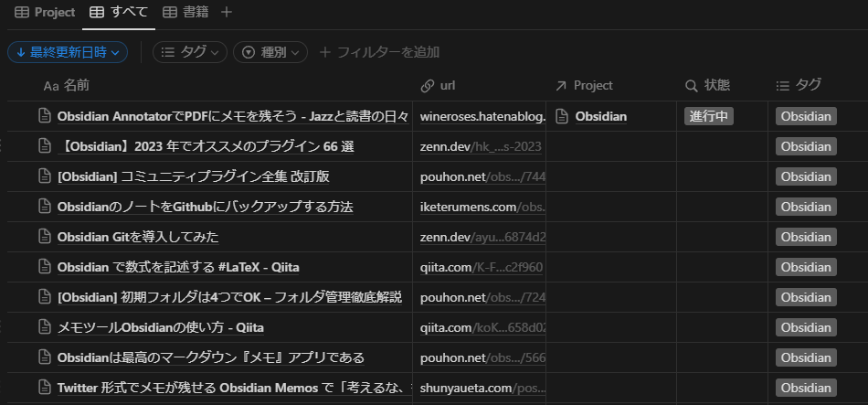The image size is (868, 405).
Task: Open page メモツールObsidianの使い方 - Qiita
Action: [x=161, y=327]
